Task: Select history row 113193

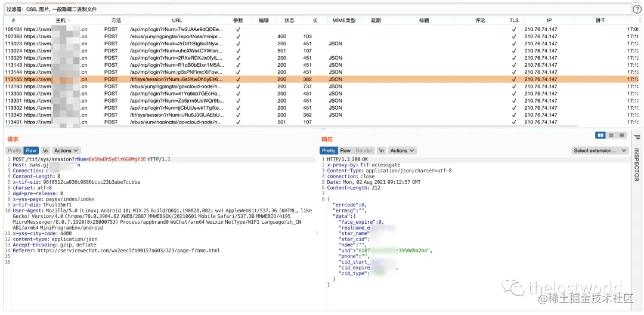Action: (x=321, y=87)
